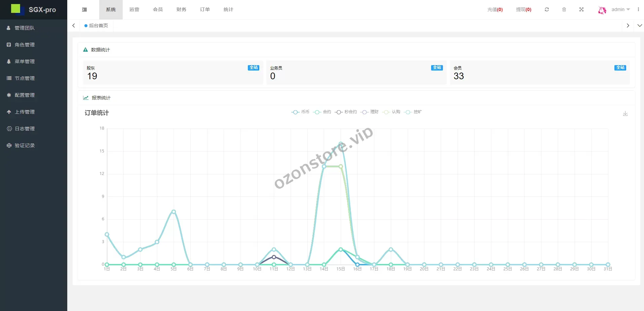Hide the 挖矿 series in legend

pos(413,112)
